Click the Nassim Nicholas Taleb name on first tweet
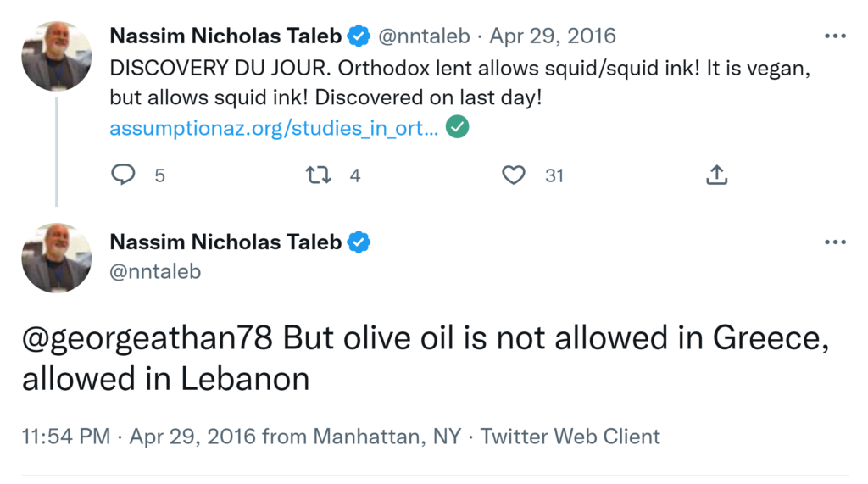This screenshot has height=484, width=868. [225, 36]
